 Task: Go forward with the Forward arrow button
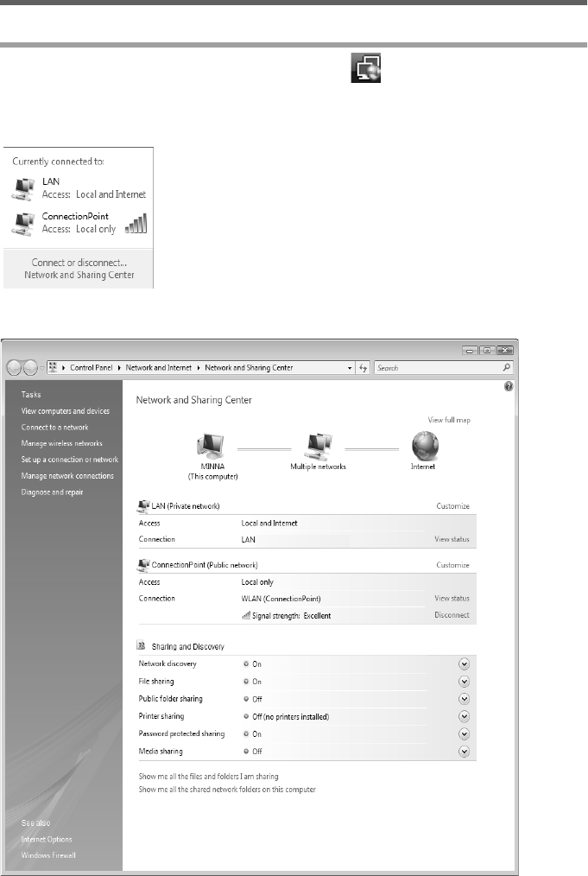tap(30, 368)
